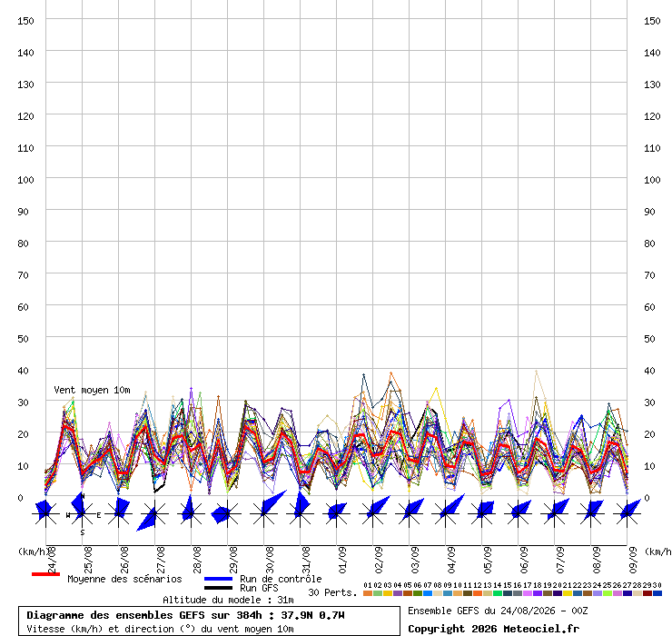Click the wind rose with N W E S labels
Screen dimensions: 672x636
coord(83,513)
